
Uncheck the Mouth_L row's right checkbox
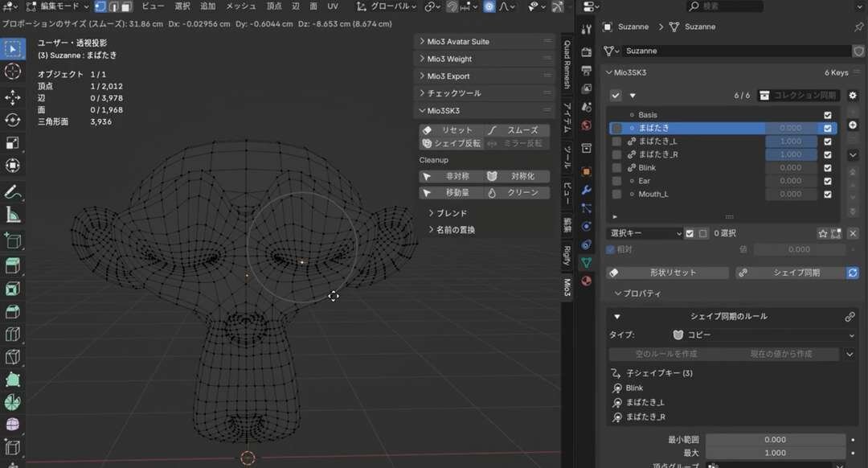coord(828,195)
